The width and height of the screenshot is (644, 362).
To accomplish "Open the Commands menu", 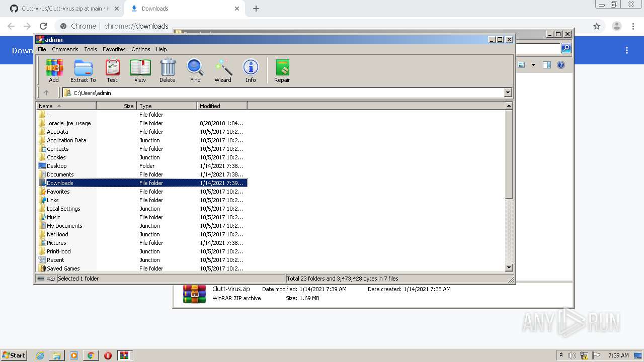I will [65, 49].
